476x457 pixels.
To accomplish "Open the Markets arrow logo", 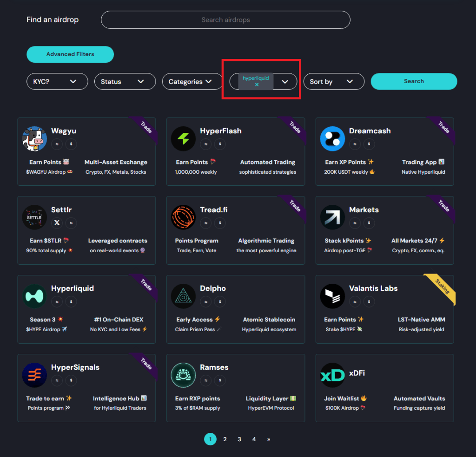I will pyautogui.click(x=332, y=217).
